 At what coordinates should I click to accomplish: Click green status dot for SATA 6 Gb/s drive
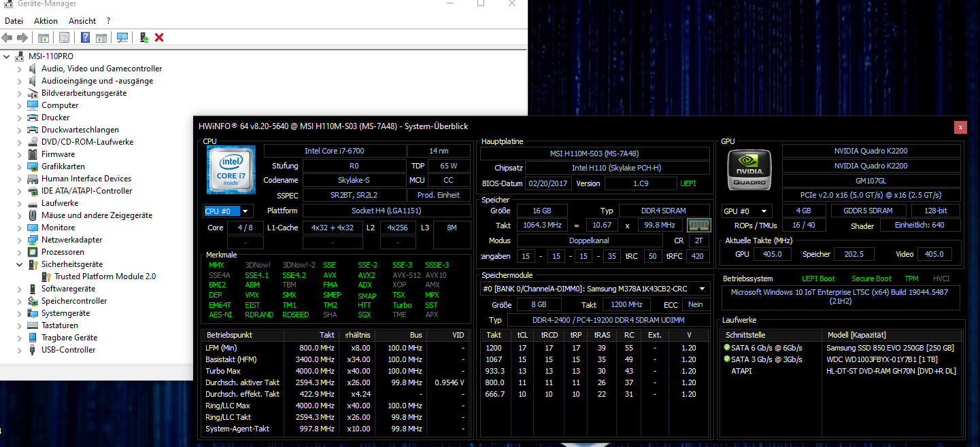pos(727,348)
